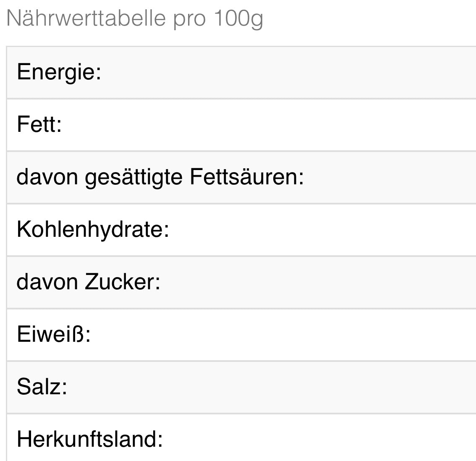
Task: Select the Salz label
Action: pyautogui.click(x=42, y=387)
